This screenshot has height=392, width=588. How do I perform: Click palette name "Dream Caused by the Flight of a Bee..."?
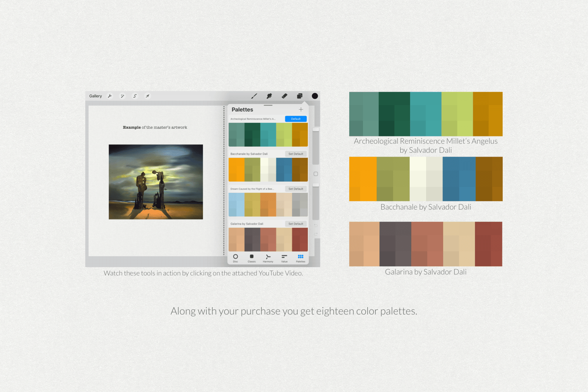(252, 189)
